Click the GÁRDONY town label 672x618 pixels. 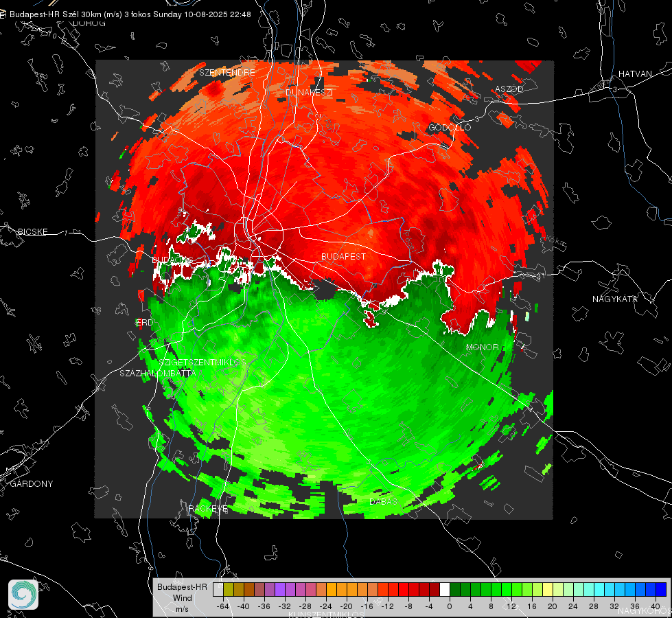point(32,484)
